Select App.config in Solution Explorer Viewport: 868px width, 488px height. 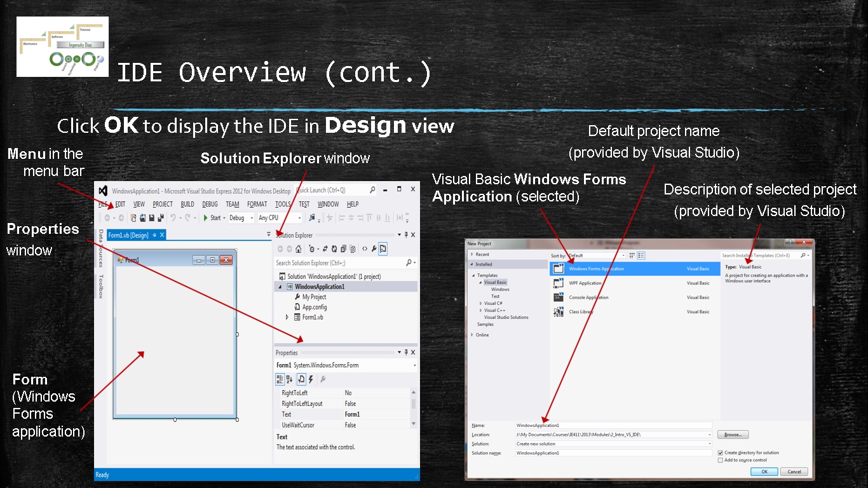[314, 307]
